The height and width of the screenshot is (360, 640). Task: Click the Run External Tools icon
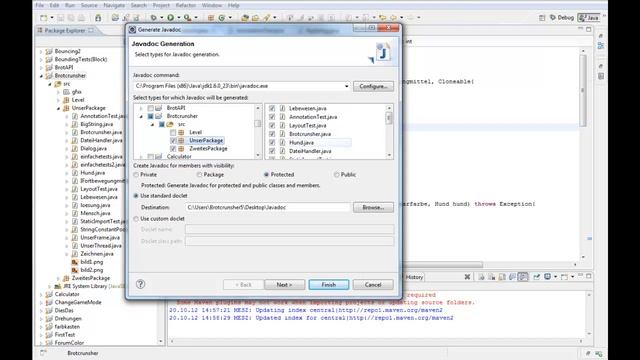(x=187, y=18)
